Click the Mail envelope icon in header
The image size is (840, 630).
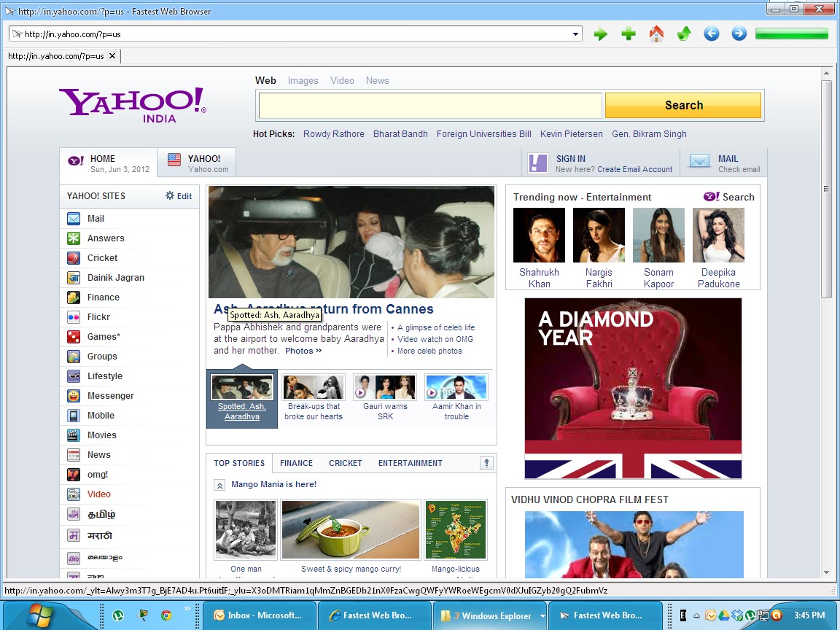tap(700, 160)
